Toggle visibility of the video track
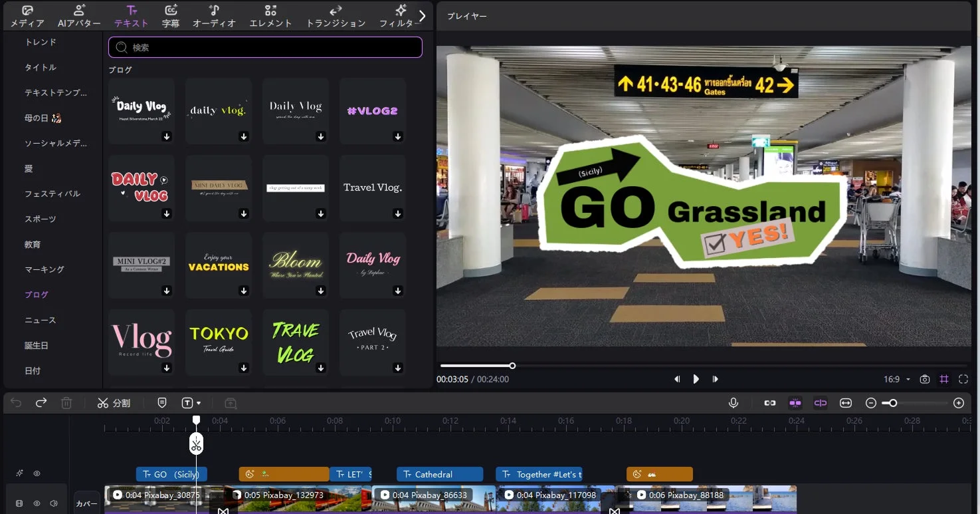 point(37,503)
